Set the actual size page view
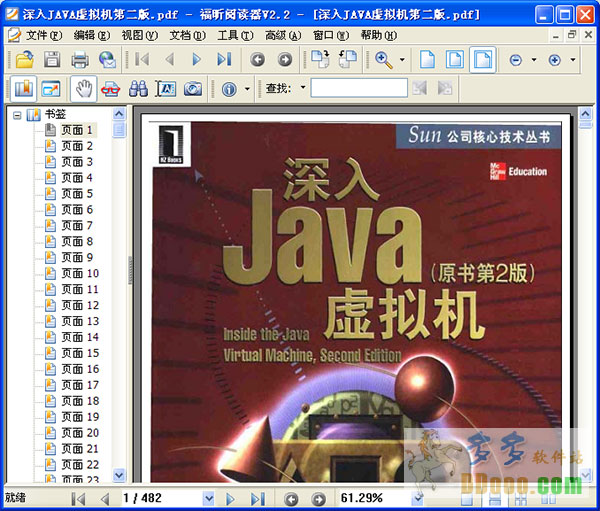This screenshot has height=511, width=600. [x=427, y=59]
